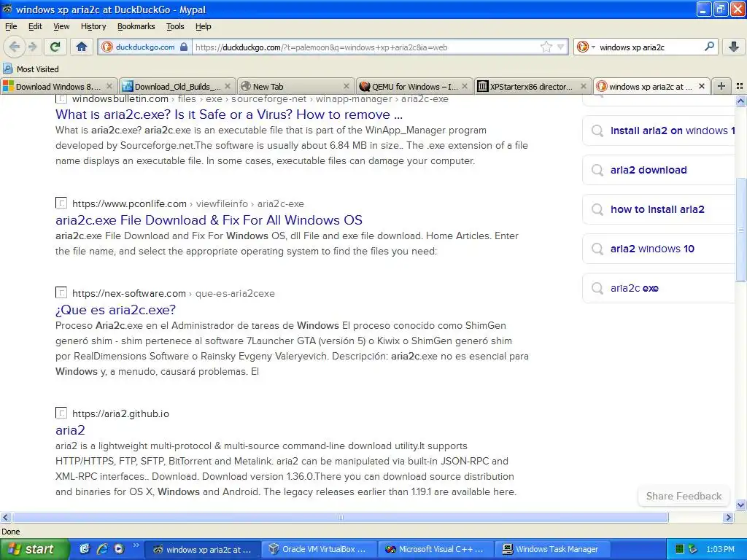The image size is (747, 560).
Task: Click the vertical scrollbar up arrow
Action: click(x=741, y=101)
